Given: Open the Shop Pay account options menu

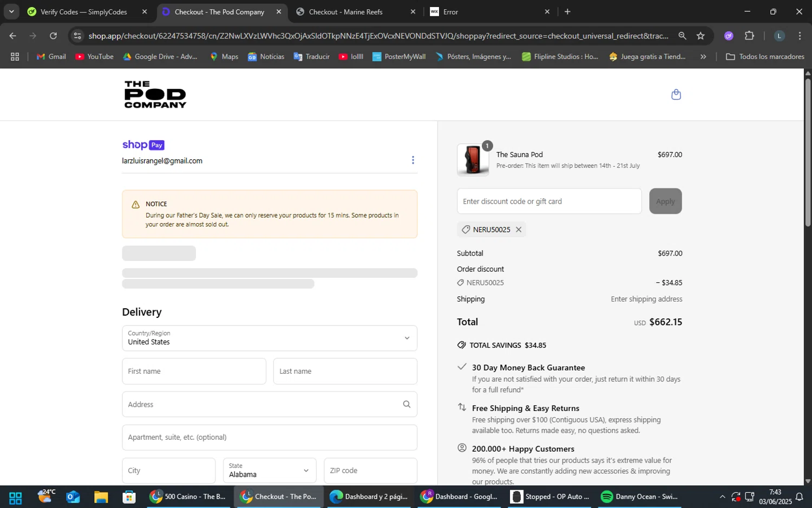Looking at the screenshot, I should (x=413, y=160).
